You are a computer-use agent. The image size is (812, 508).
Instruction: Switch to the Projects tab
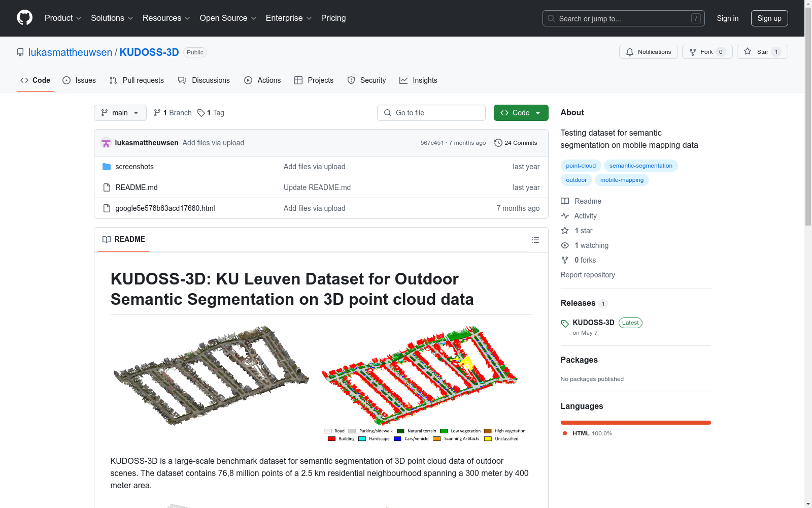pos(314,80)
